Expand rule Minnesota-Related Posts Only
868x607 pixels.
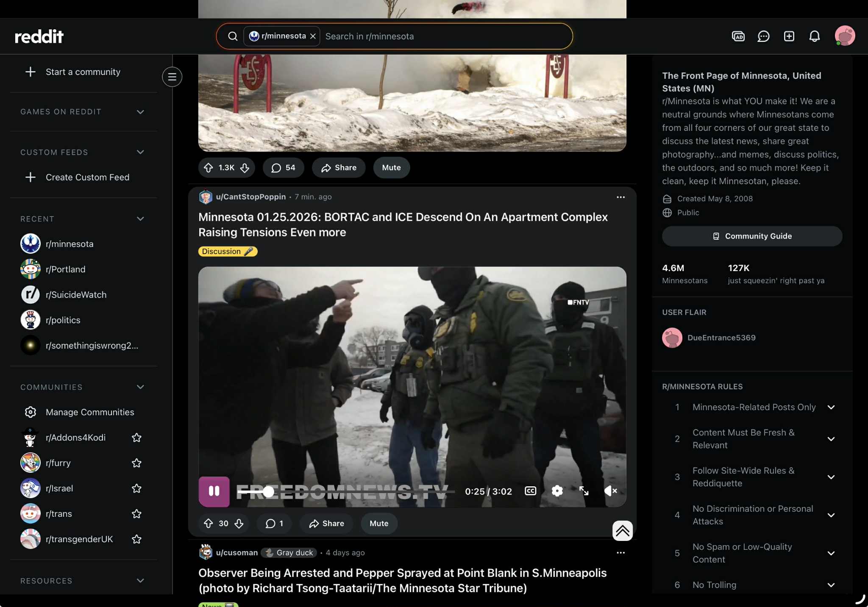[x=831, y=407]
